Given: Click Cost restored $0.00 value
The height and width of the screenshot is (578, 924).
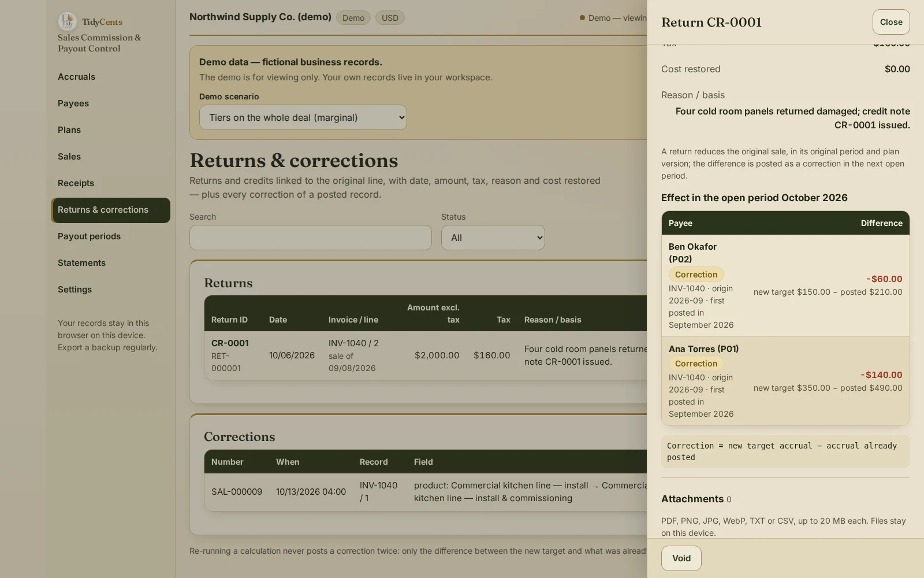Looking at the screenshot, I should [x=897, y=69].
